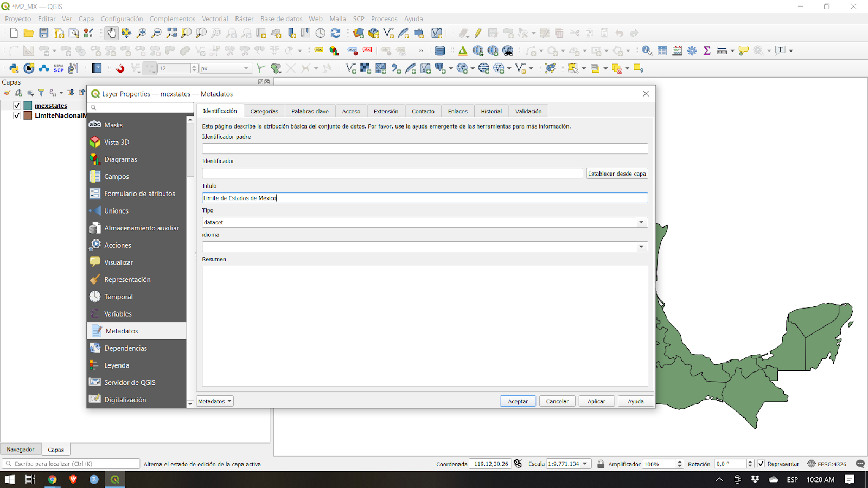Click the Refresh map icon
Screen dimensions: 868x488
point(336,33)
